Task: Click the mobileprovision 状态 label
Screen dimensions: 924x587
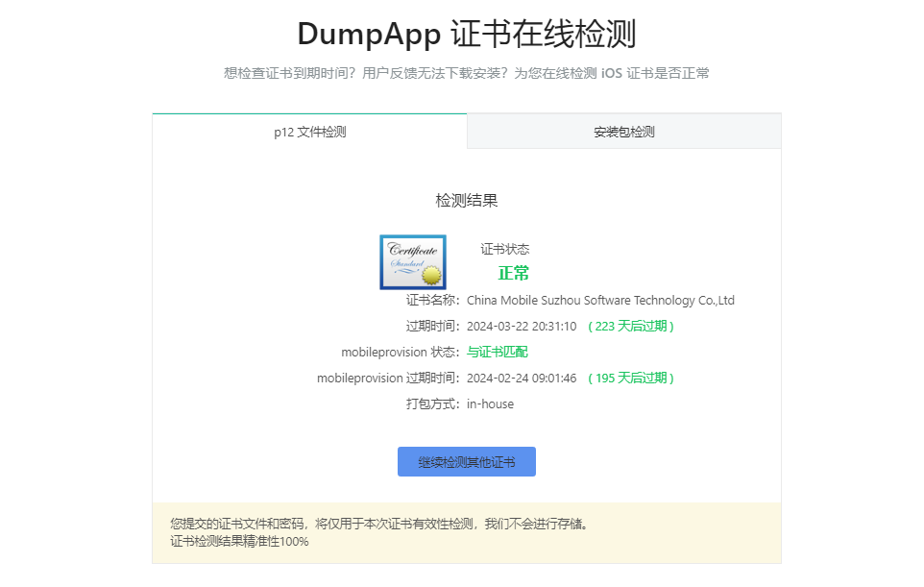Action: 400,353
